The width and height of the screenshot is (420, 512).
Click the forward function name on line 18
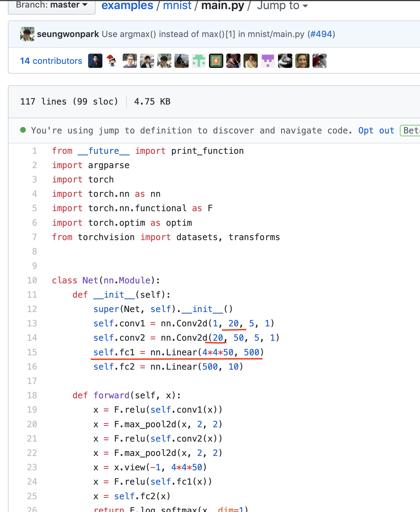tap(111, 395)
